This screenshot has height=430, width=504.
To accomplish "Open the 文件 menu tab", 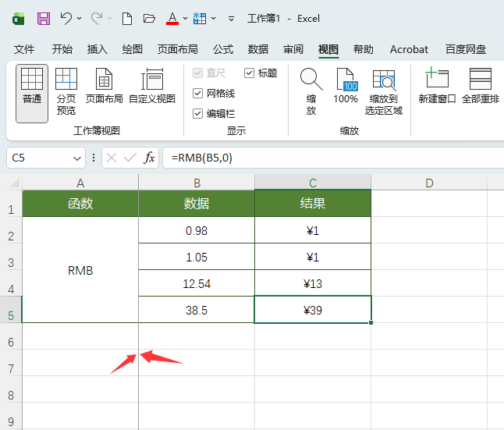I will pos(24,49).
